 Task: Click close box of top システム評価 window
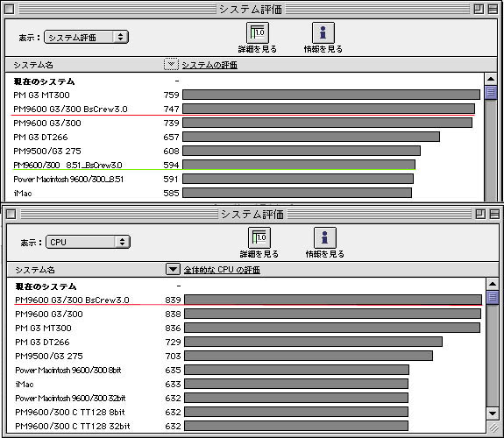click(x=9, y=9)
